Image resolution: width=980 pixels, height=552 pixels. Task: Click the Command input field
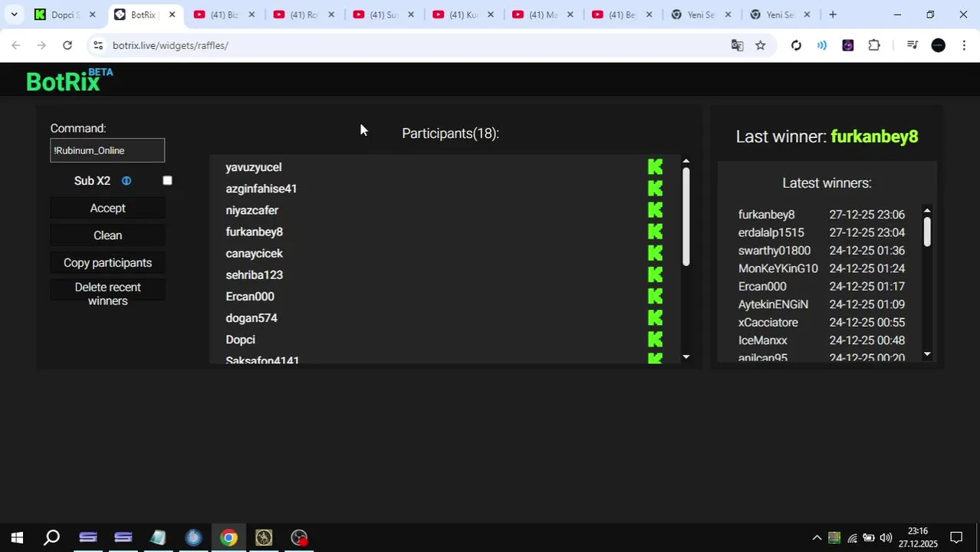click(107, 150)
